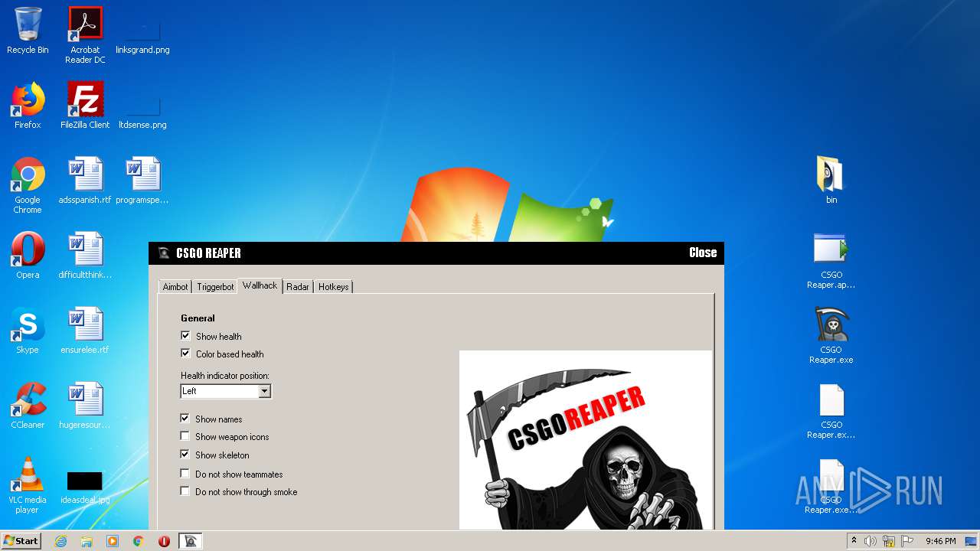Toggle Show skeleton checkbox
The image size is (980, 551).
point(185,454)
